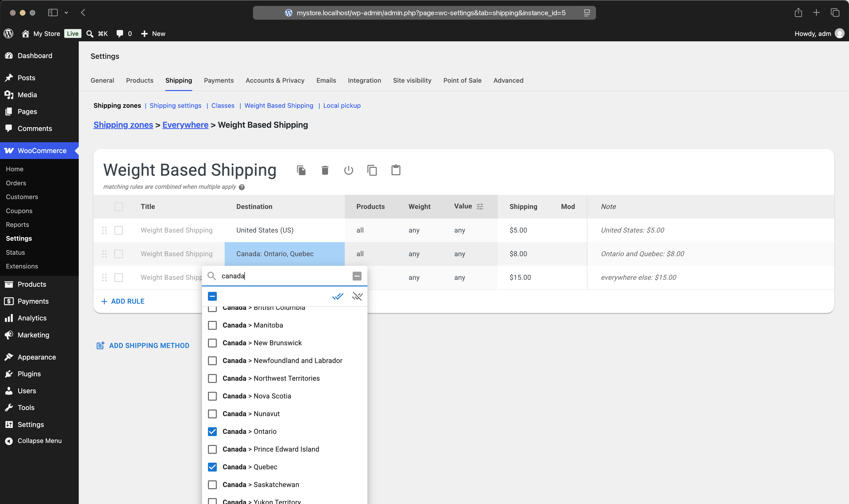The width and height of the screenshot is (849, 504).
Task: Open the admin bar search ⌘K
Action: 97,34
